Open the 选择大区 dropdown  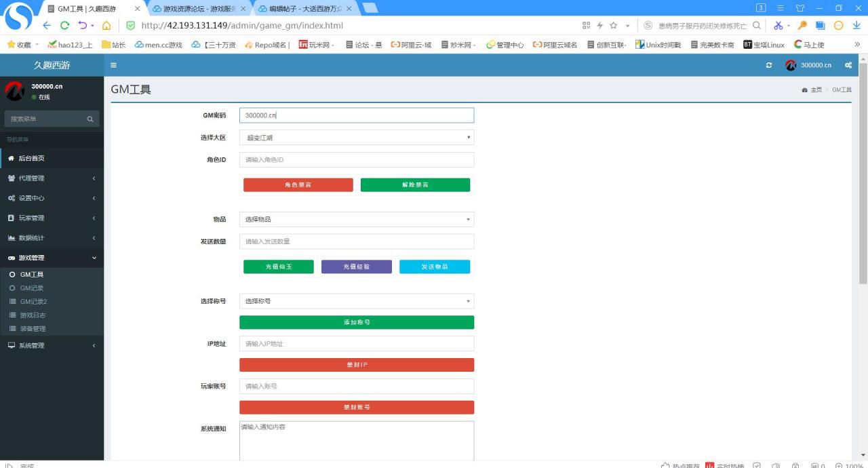pyautogui.click(x=357, y=138)
